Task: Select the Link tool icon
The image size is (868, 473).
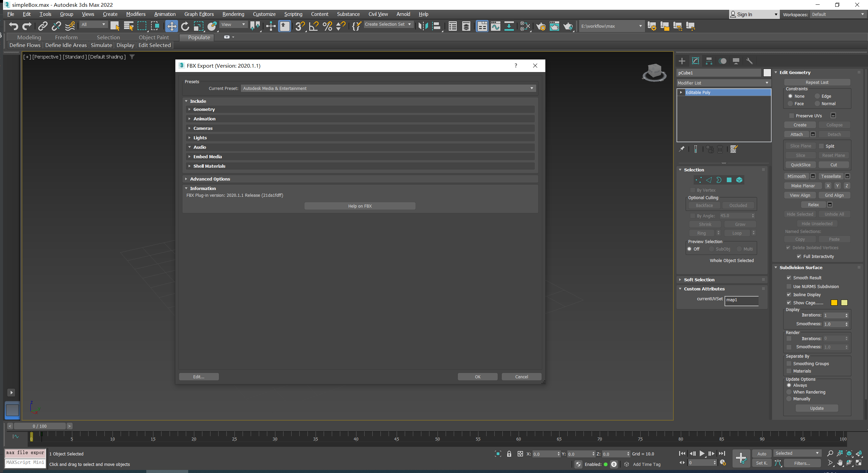Action: click(x=43, y=26)
